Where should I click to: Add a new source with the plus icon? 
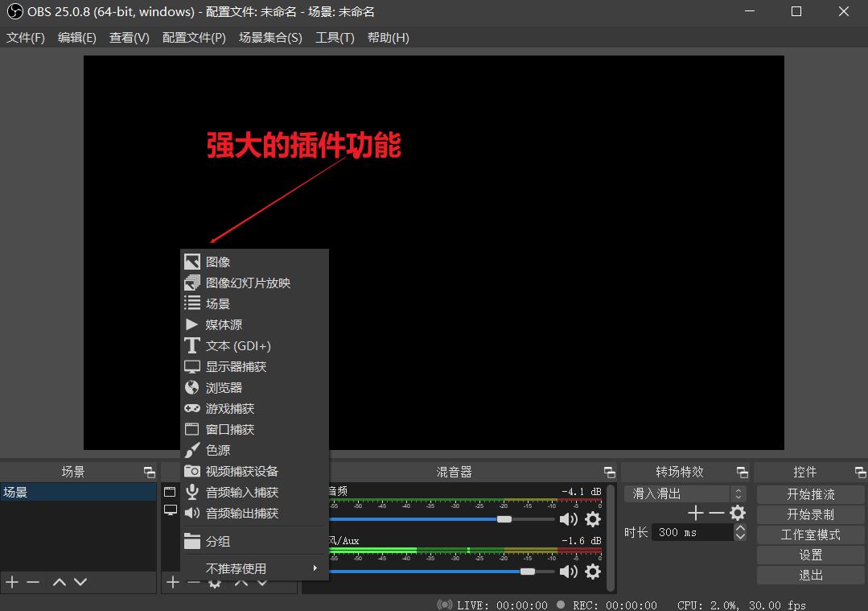point(174,582)
